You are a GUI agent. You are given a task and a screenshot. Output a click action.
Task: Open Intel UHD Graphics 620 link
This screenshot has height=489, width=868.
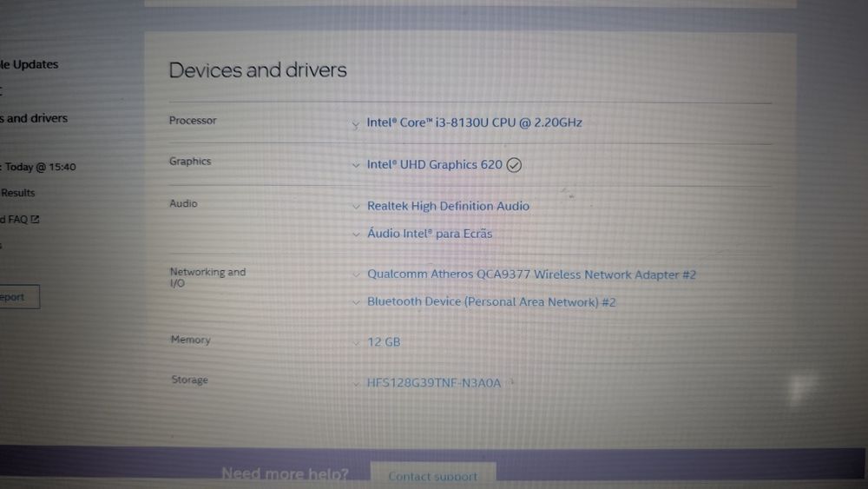coord(435,164)
